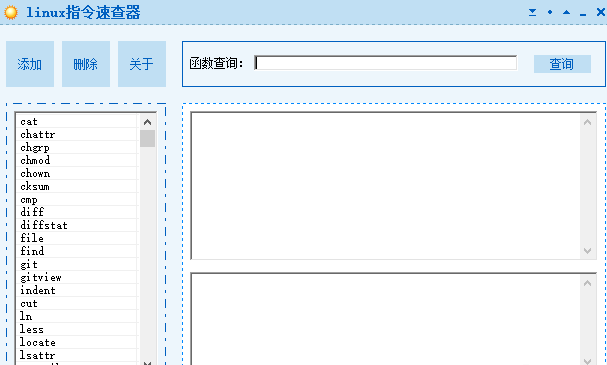
Task: Open the title bar dropdown menu arrow
Action: click(x=533, y=12)
